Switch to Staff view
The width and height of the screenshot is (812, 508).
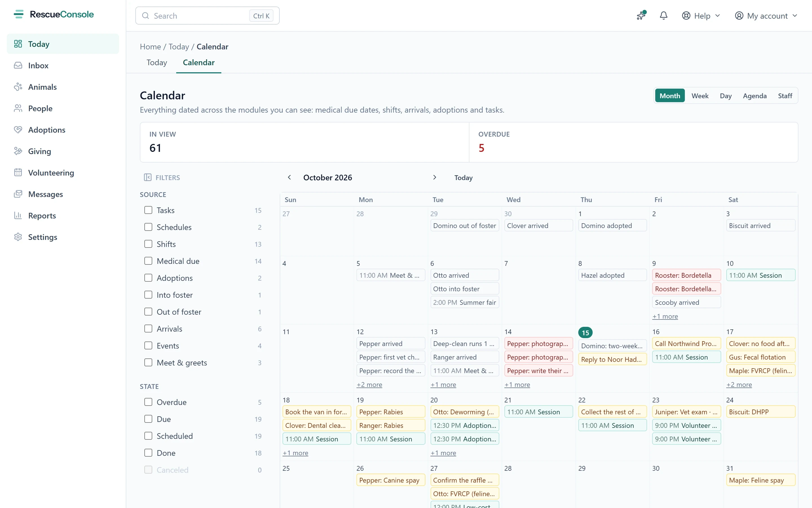[785, 96]
